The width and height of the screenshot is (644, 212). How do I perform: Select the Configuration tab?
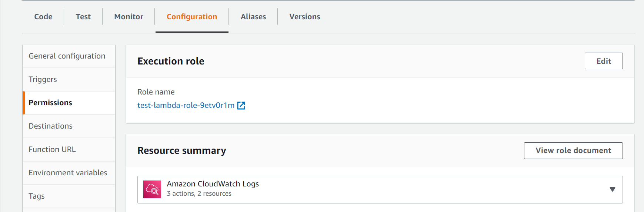tap(192, 17)
